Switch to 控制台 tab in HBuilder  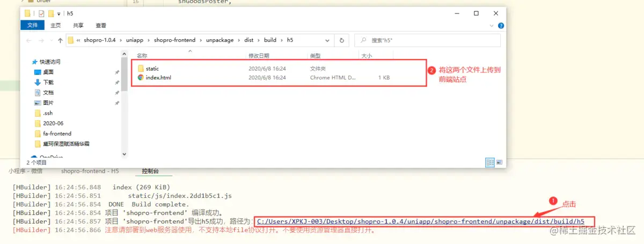[151, 172]
